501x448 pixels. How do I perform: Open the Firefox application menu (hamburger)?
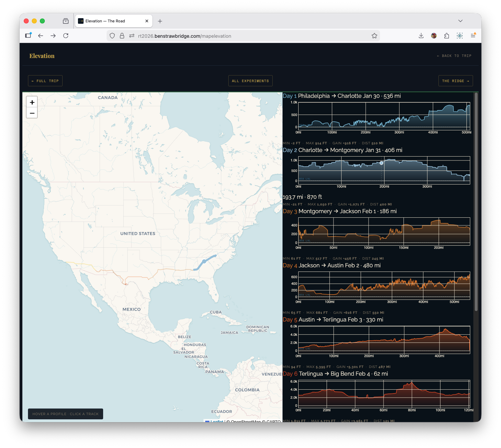[473, 36]
